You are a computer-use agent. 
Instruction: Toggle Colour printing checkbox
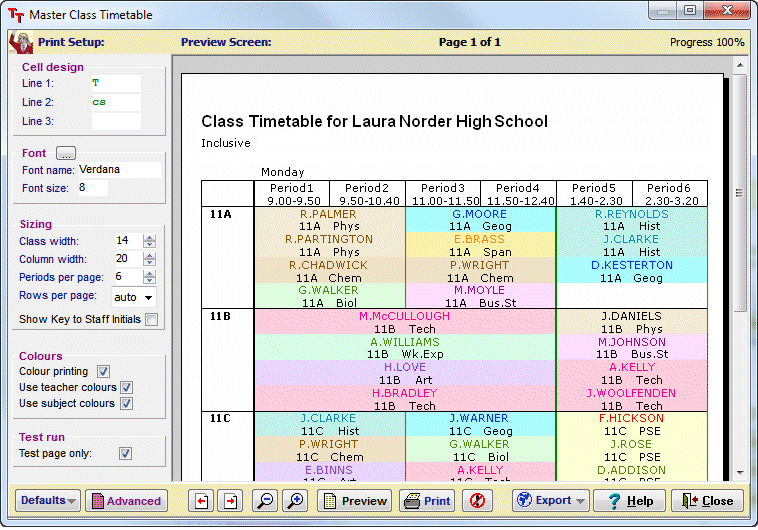pyautogui.click(x=103, y=371)
